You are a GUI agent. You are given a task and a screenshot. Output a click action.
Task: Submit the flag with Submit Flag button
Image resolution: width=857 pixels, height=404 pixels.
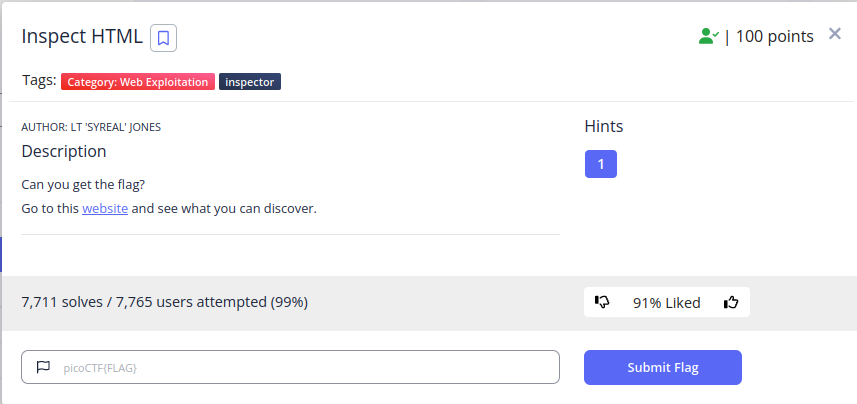point(662,367)
